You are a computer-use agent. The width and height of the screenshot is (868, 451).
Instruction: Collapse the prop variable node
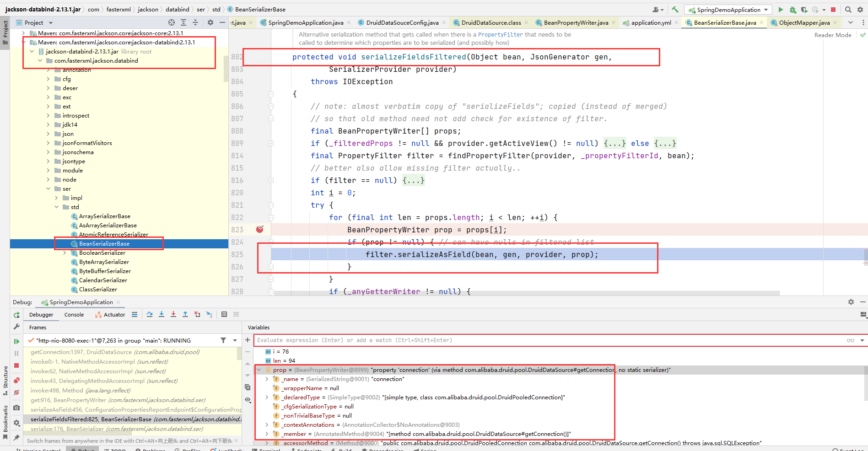click(x=259, y=370)
